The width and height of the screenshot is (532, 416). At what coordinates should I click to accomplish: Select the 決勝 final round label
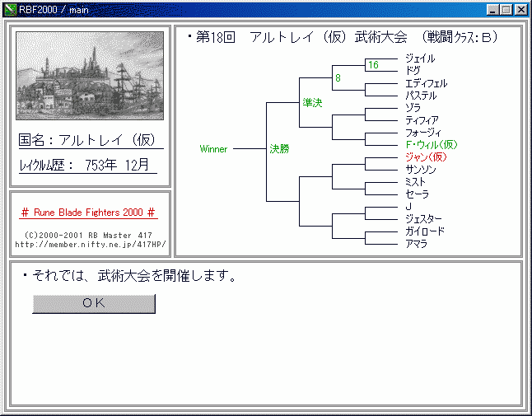(x=279, y=149)
